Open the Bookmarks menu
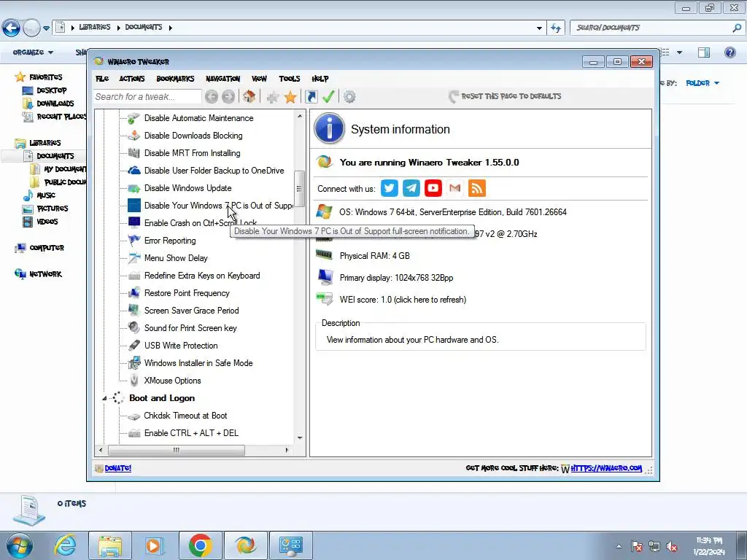 [175, 79]
